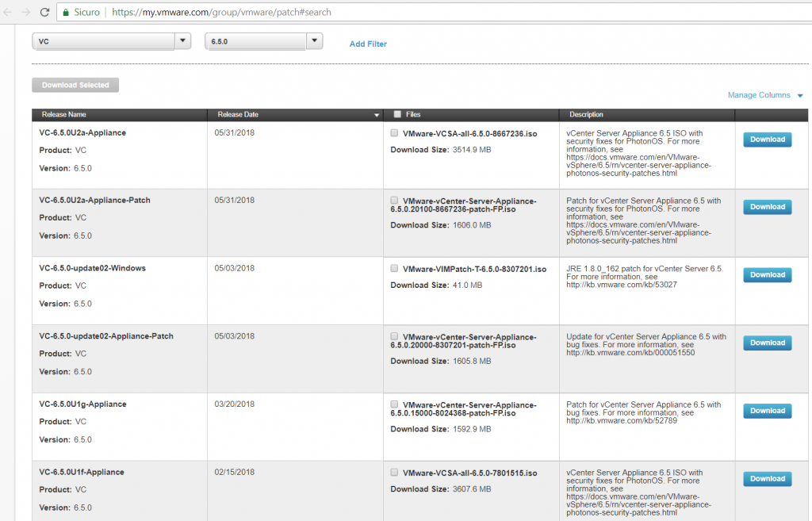Screen dimensions: 812x521
Task: Click the Release Name column header
Action: click(64, 114)
